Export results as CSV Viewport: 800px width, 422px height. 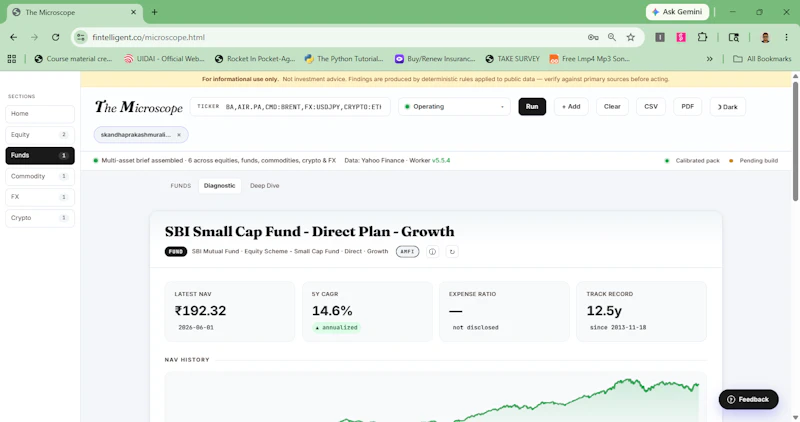(651, 107)
